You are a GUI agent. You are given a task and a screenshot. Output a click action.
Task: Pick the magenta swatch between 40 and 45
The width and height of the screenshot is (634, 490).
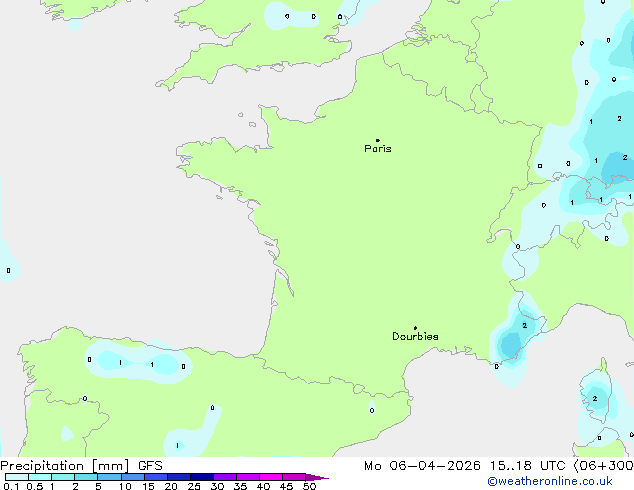point(271,477)
